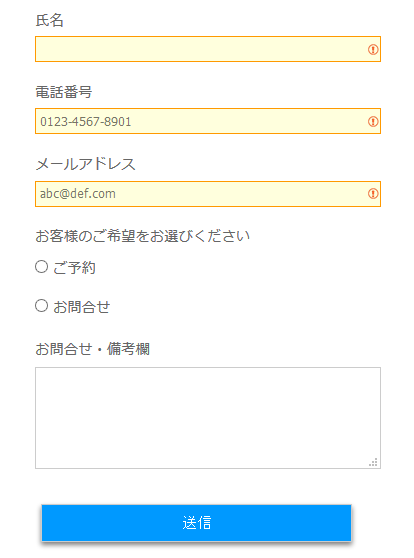414x558 pixels.
Task: Click the error icon in 氏名 field
Action: point(373,49)
